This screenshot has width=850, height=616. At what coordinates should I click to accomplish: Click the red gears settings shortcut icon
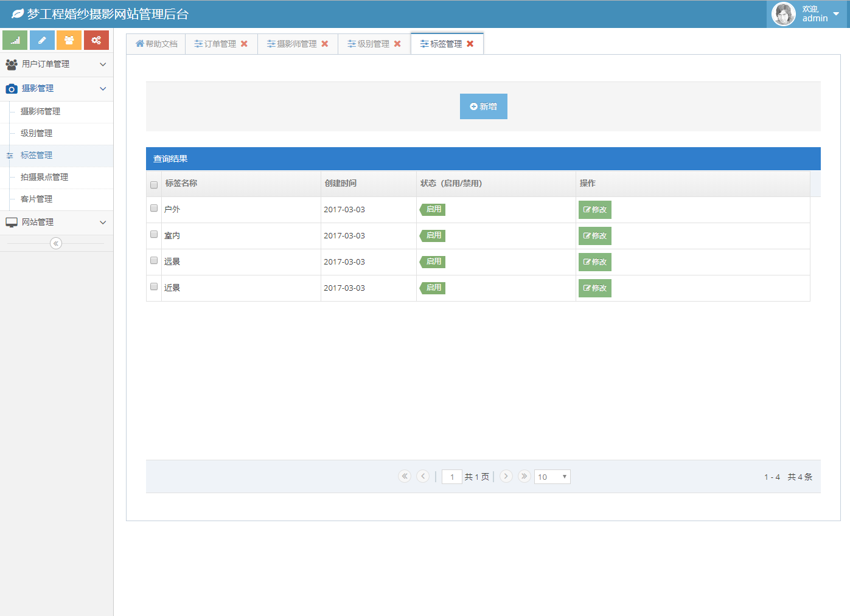click(96, 40)
